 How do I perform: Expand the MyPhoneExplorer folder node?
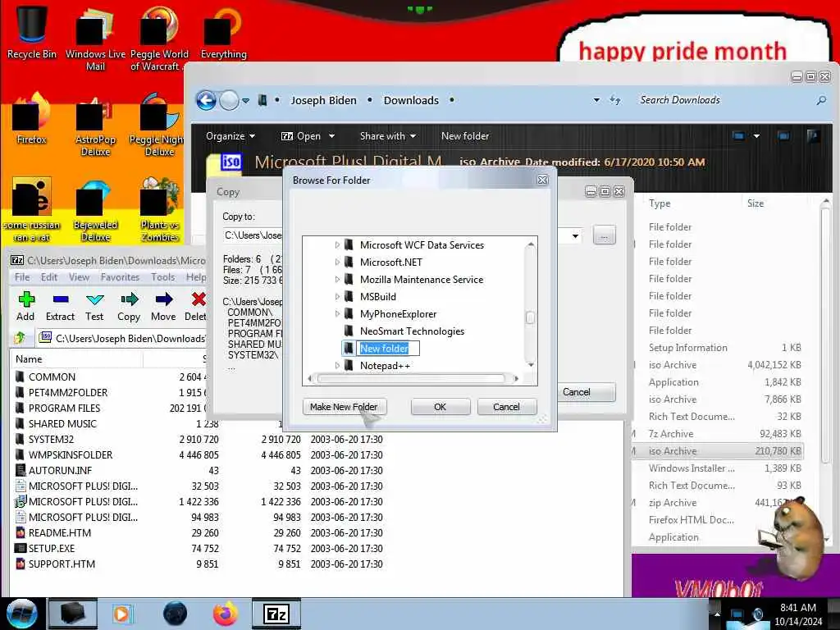point(337,313)
